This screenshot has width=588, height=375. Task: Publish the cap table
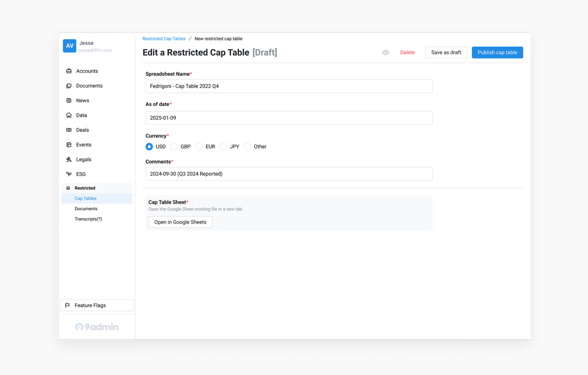tap(497, 52)
